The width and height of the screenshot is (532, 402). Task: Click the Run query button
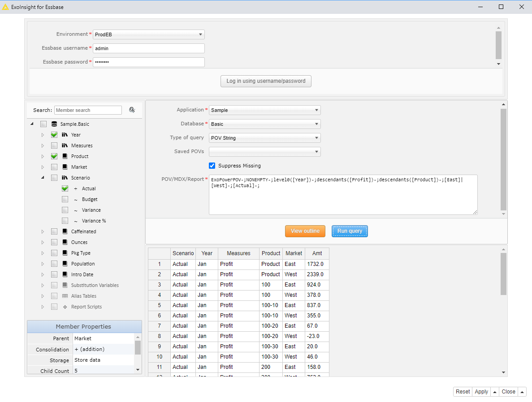[x=349, y=231]
